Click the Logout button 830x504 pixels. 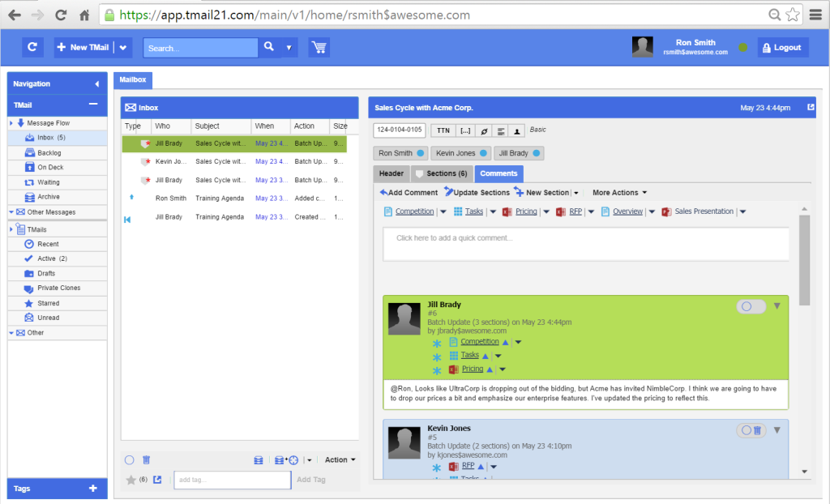(x=781, y=47)
